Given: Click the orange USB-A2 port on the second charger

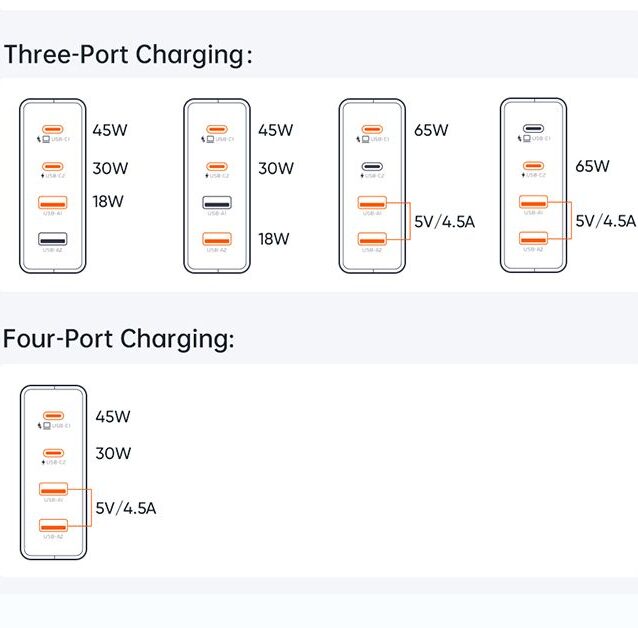Looking at the screenshot, I should (217, 239).
